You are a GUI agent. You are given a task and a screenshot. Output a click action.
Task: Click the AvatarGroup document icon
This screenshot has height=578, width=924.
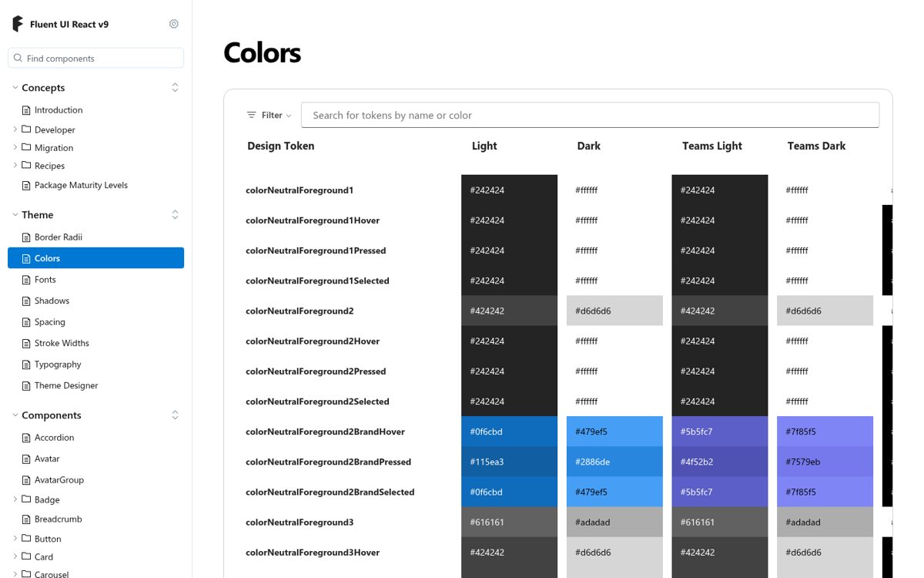point(26,480)
